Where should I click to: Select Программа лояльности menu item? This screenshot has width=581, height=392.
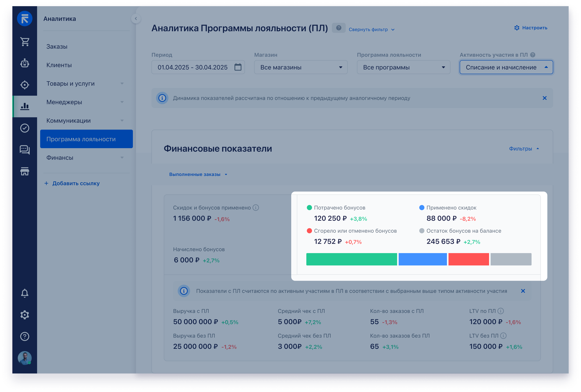(87, 139)
